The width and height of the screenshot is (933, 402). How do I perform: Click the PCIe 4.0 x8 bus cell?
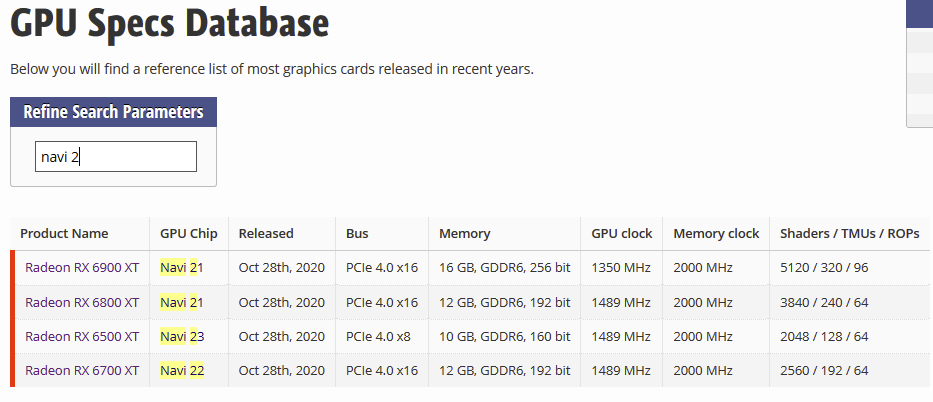[x=378, y=337]
